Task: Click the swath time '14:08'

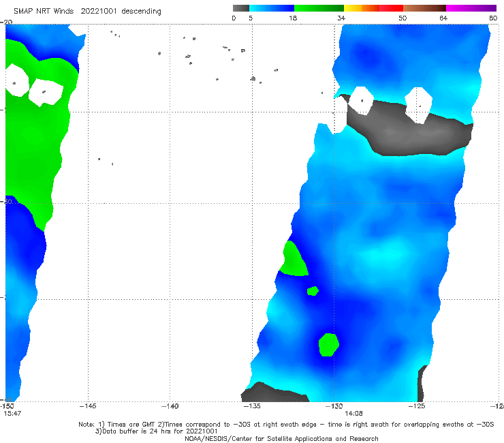Action: point(353,414)
